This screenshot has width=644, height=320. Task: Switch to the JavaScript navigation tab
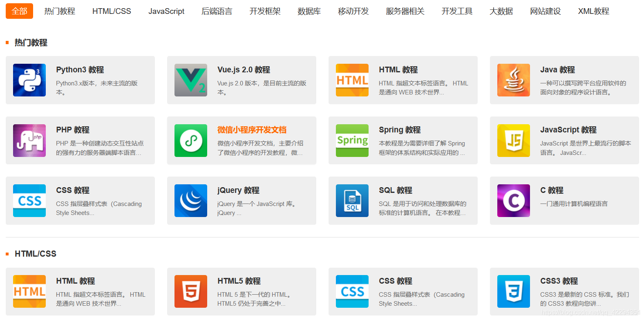(x=166, y=11)
